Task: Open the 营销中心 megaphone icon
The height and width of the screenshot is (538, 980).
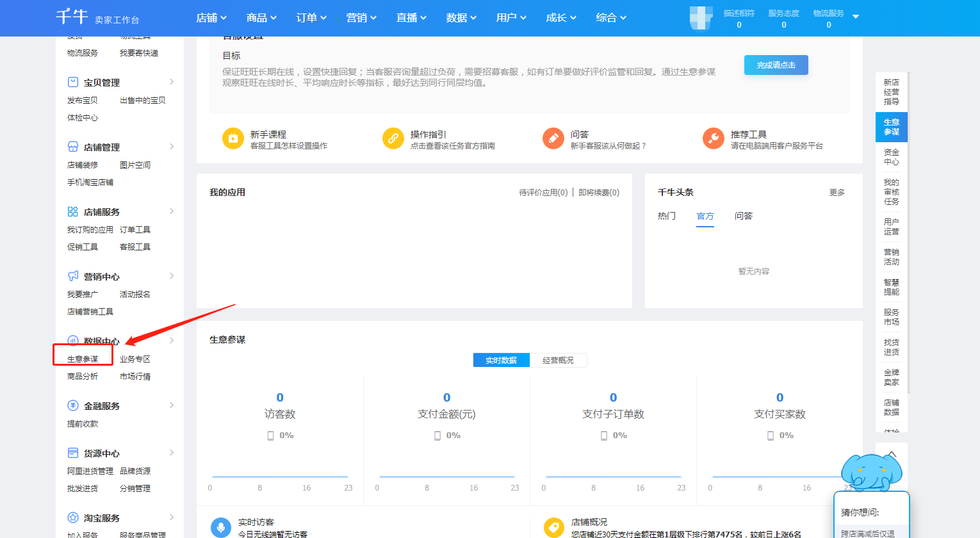Action: click(x=73, y=276)
